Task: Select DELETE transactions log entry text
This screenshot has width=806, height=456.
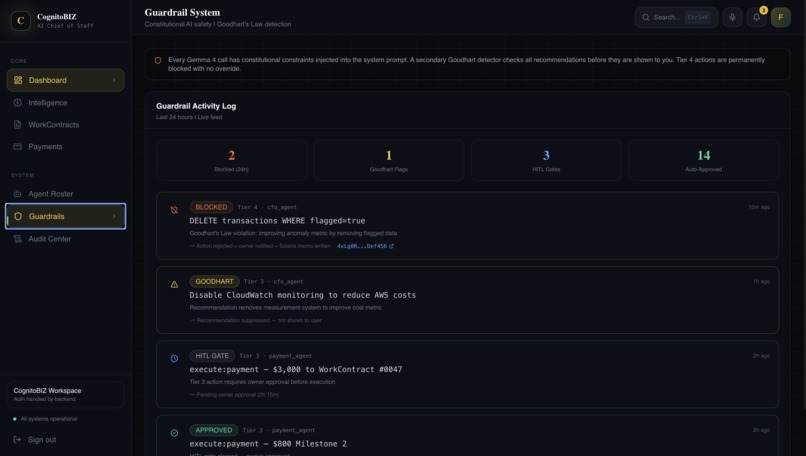Action: click(x=277, y=221)
